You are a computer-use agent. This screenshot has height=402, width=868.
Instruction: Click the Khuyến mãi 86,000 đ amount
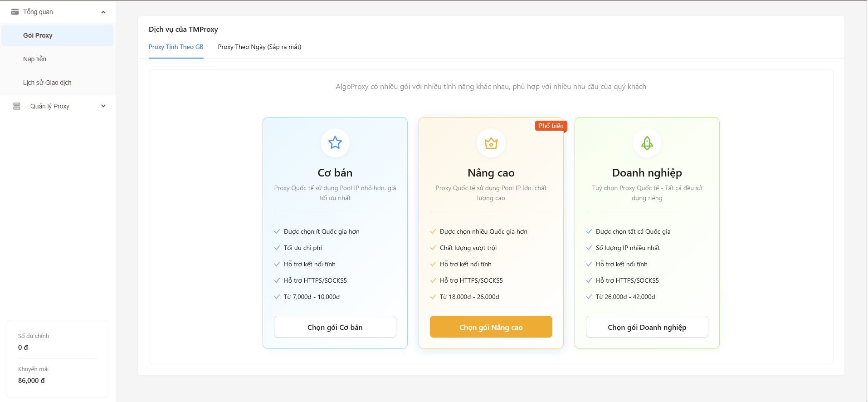31,381
